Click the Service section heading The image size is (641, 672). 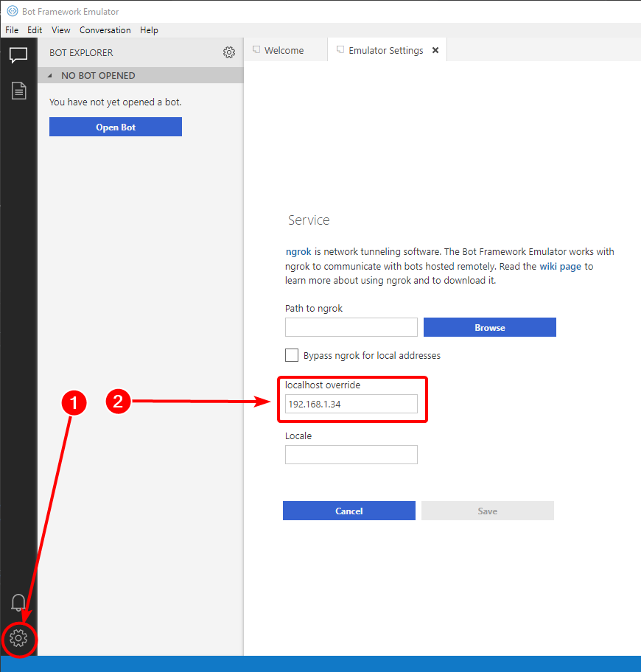point(309,220)
